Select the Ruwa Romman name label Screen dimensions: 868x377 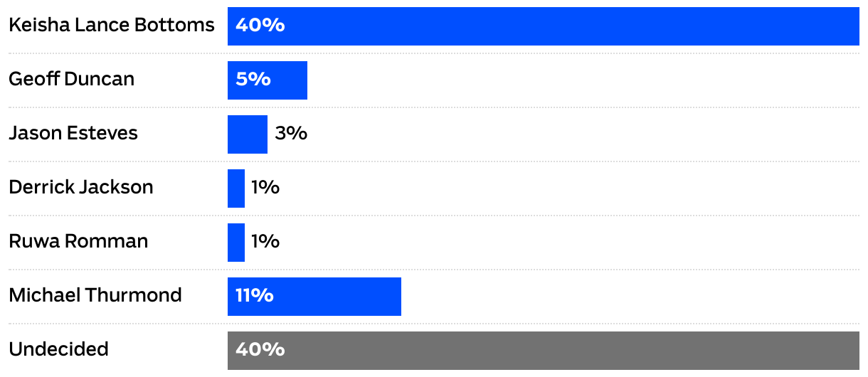tap(78, 241)
